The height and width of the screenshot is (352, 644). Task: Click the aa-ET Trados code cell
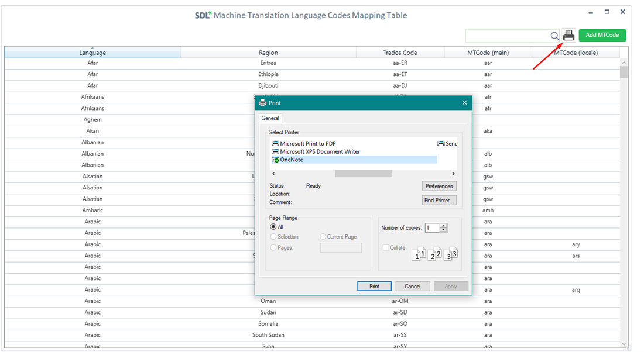point(400,74)
